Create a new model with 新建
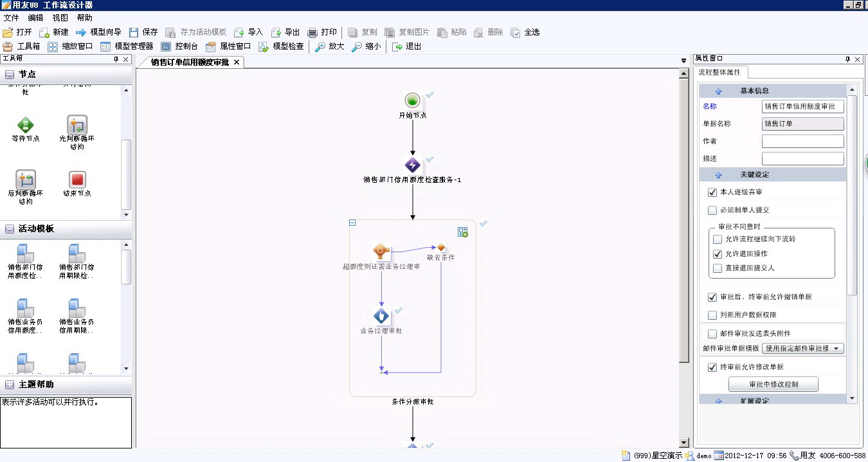The width and height of the screenshot is (868, 462). tap(54, 32)
